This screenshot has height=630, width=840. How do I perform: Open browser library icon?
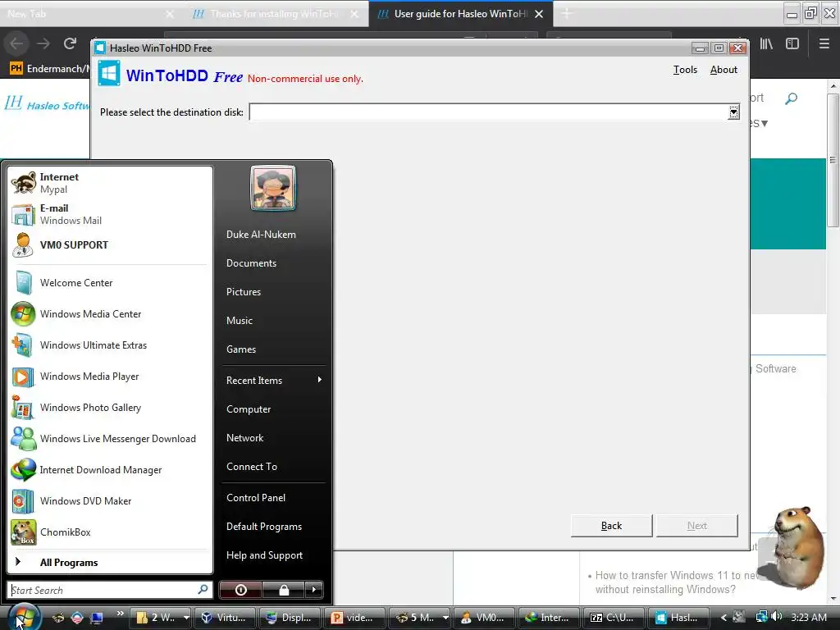click(x=766, y=44)
